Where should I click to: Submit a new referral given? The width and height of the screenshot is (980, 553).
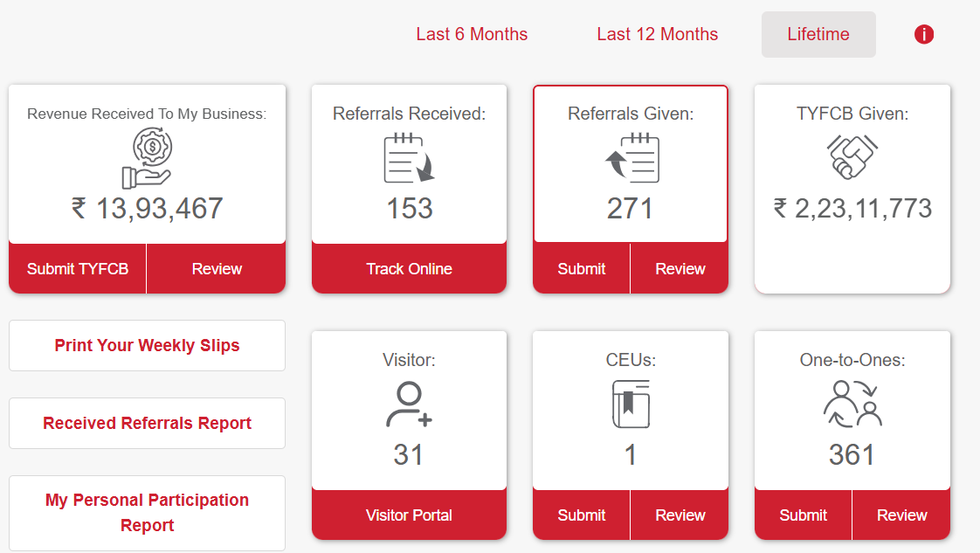pyautogui.click(x=581, y=268)
